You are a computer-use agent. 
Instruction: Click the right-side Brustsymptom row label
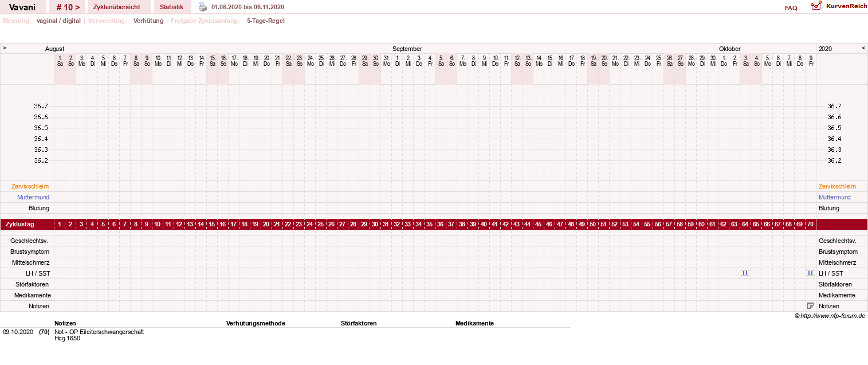pyautogui.click(x=838, y=252)
